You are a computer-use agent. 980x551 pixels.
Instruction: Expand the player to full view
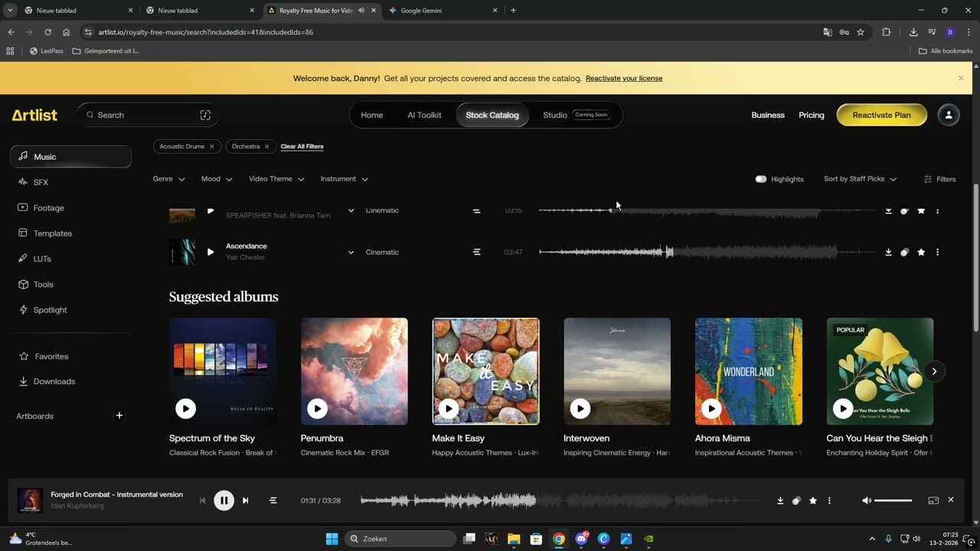[x=933, y=500]
